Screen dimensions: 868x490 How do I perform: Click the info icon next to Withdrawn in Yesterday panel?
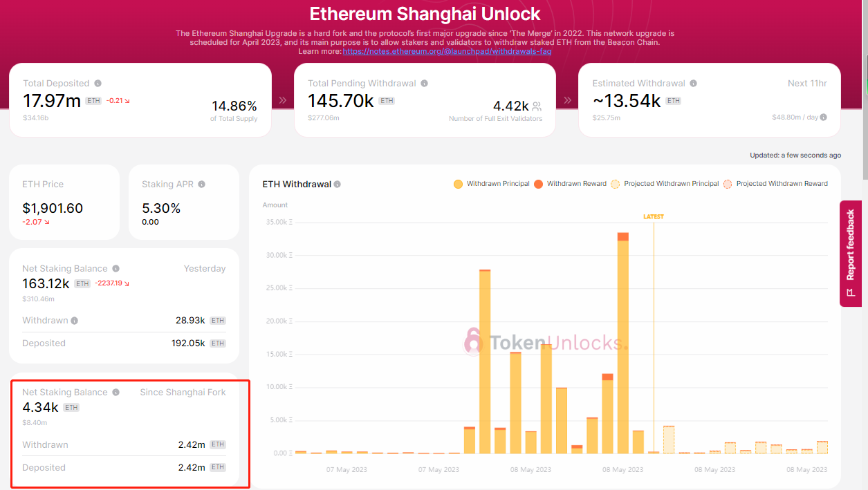pos(74,320)
